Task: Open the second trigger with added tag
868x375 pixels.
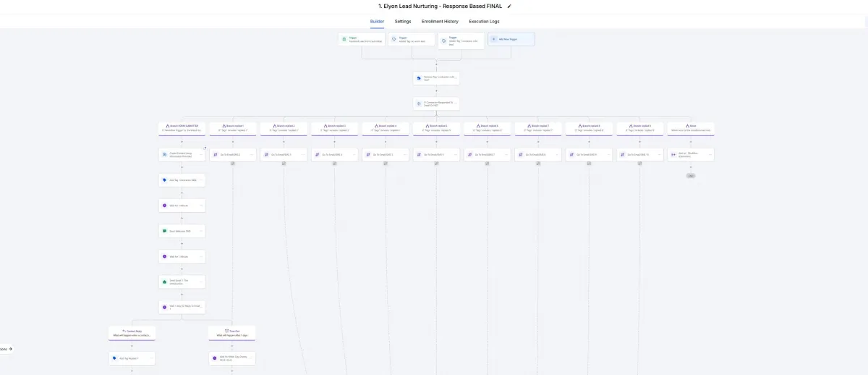Action: coord(412,39)
